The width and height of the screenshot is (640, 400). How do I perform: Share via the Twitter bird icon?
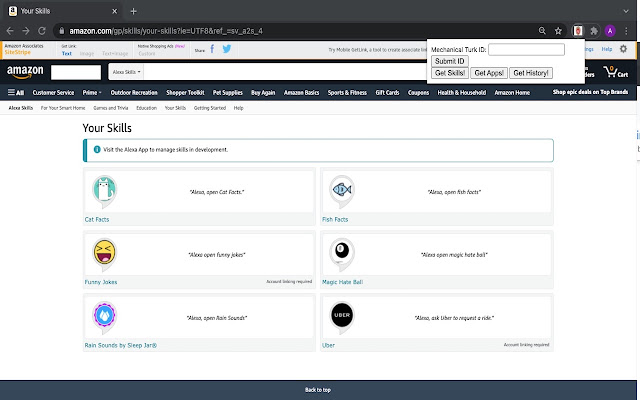227,49
